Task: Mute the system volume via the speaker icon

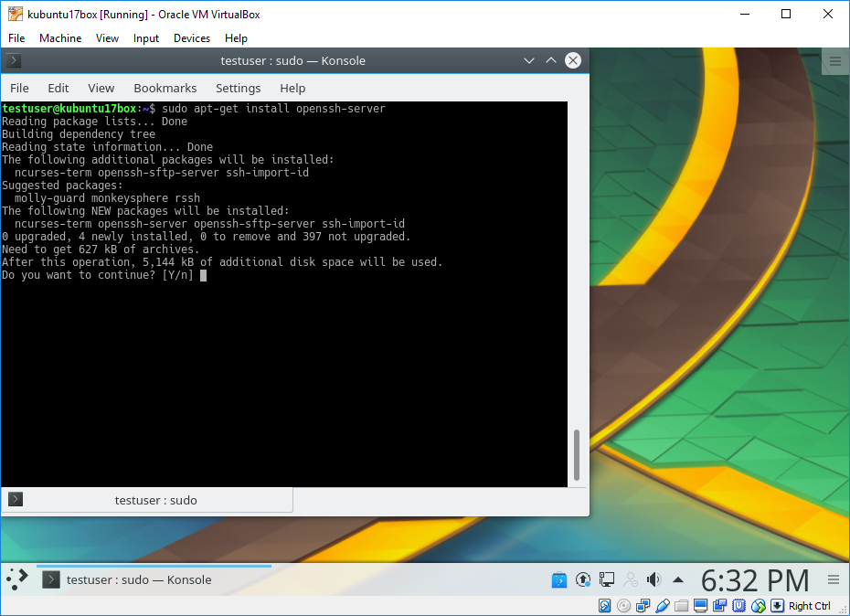Action: (653, 579)
